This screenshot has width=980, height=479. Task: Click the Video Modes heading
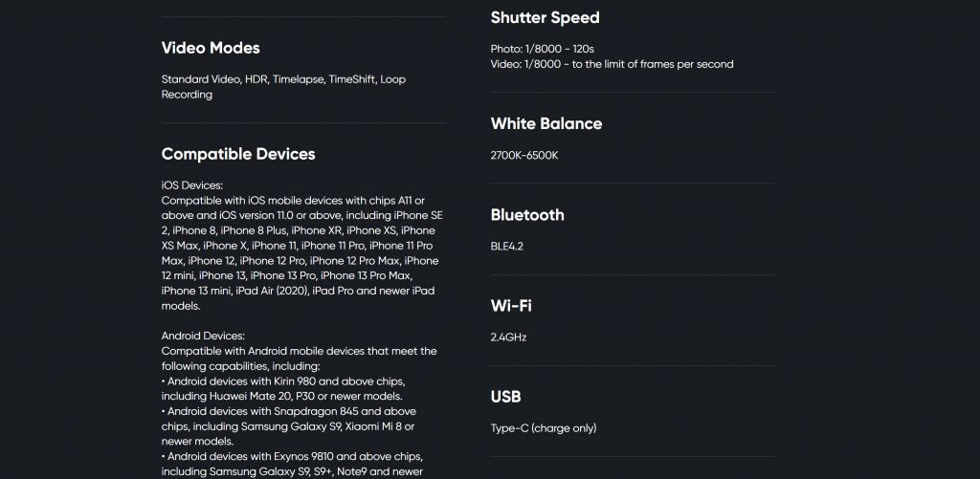pyautogui.click(x=210, y=48)
